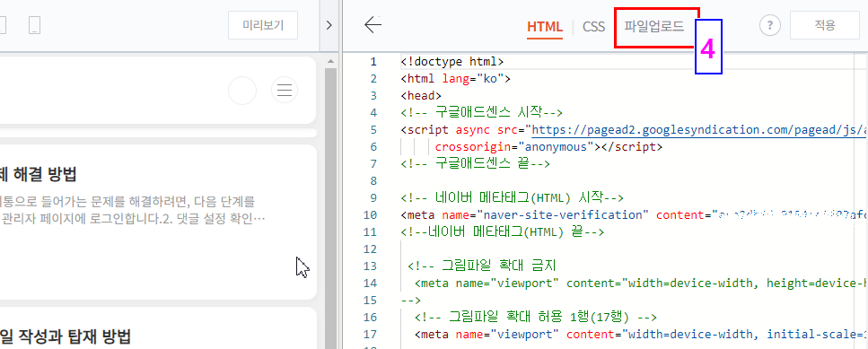Click the <html lang="ko"> line
The image size is (868, 349).
coord(455,78)
